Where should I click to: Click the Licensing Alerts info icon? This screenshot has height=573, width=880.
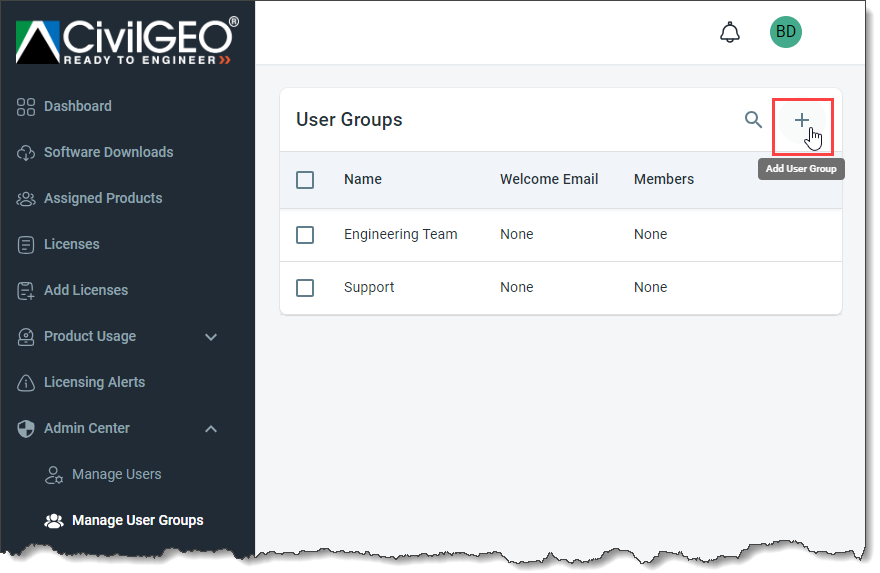(x=26, y=383)
